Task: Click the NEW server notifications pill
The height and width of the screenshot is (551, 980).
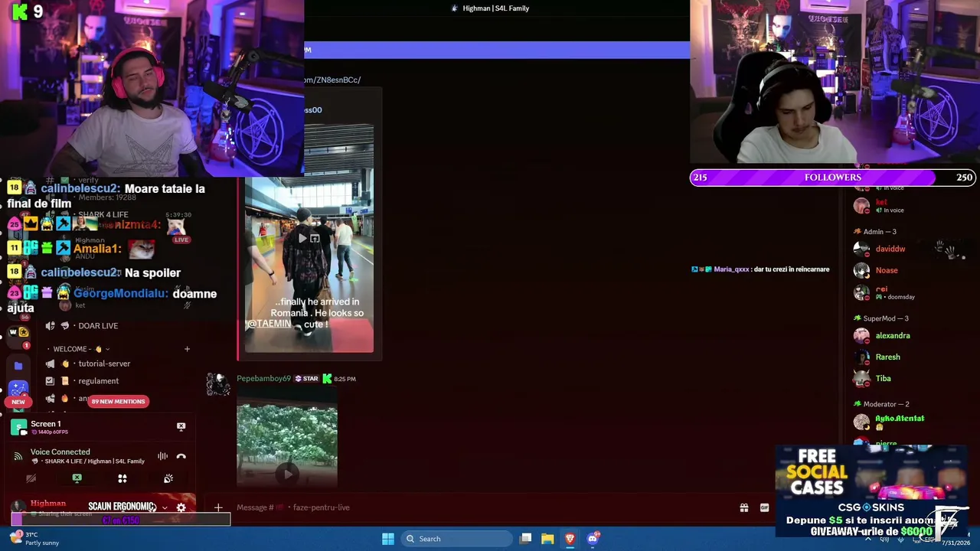Action: point(18,402)
